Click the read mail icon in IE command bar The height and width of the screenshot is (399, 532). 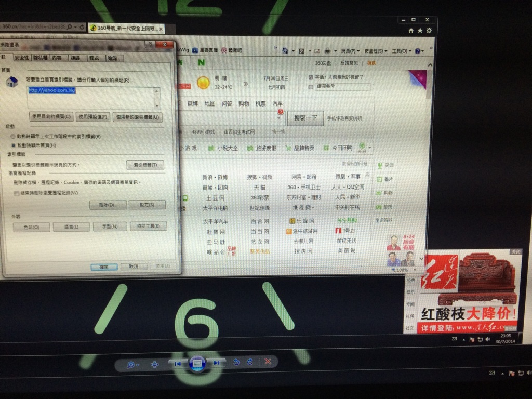pos(317,51)
